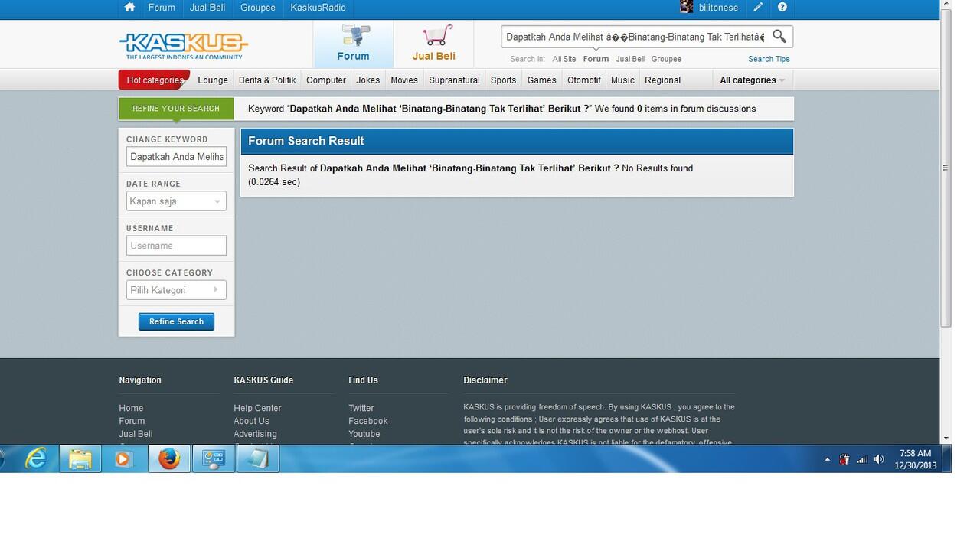Viewport: 980px width, 551px height.
Task: Open Twitter link in footer
Action: (361, 408)
